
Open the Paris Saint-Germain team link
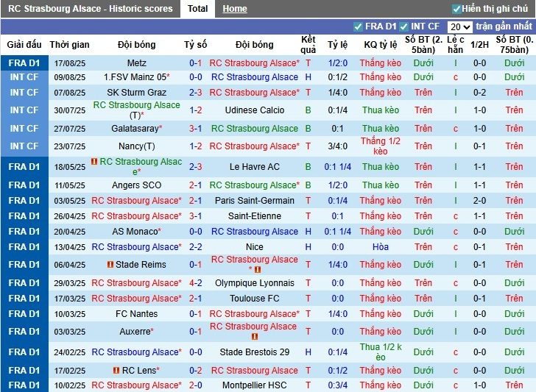coord(255,201)
